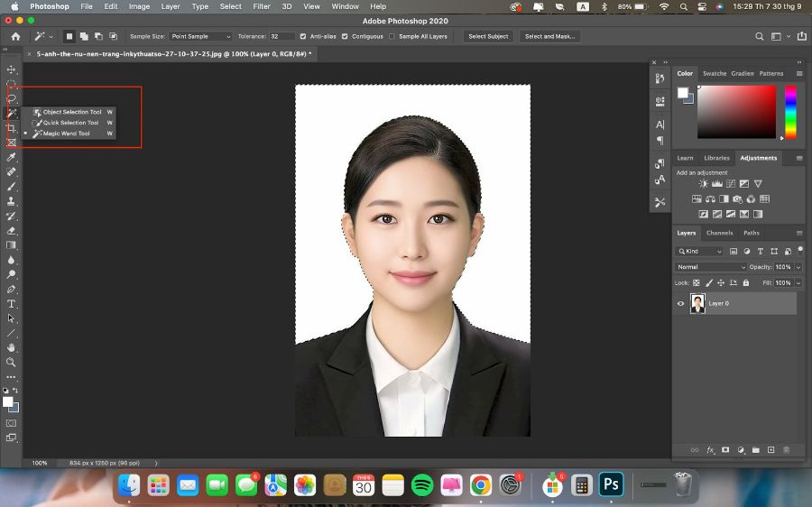Toggle lock all padlock icon

pos(746,282)
